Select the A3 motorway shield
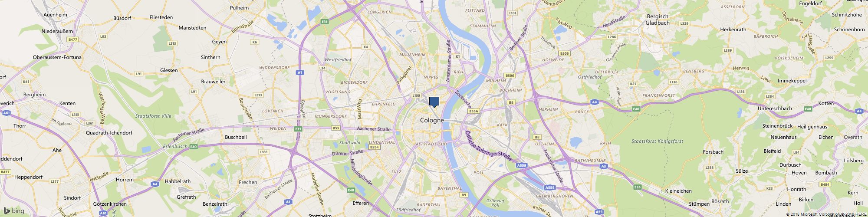 click(603, 166)
